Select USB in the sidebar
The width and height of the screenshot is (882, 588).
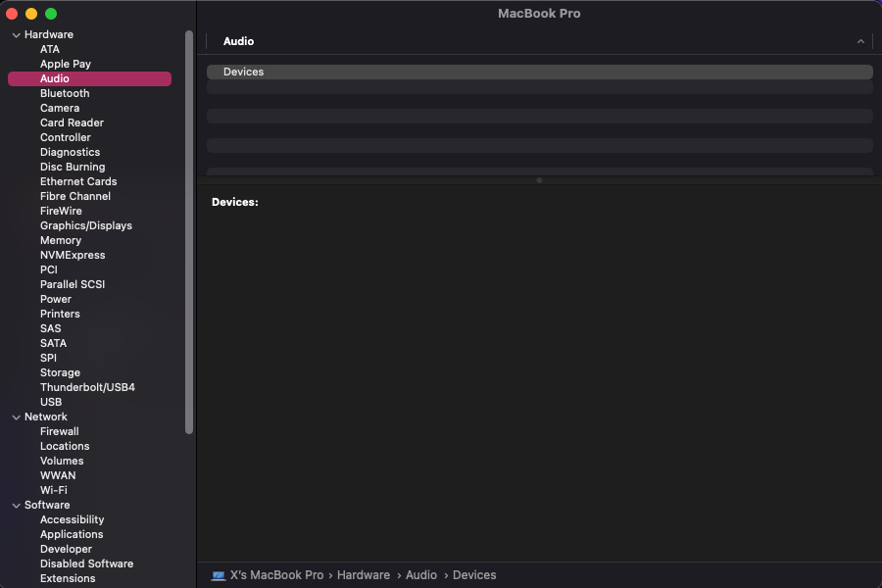[51, 402]
